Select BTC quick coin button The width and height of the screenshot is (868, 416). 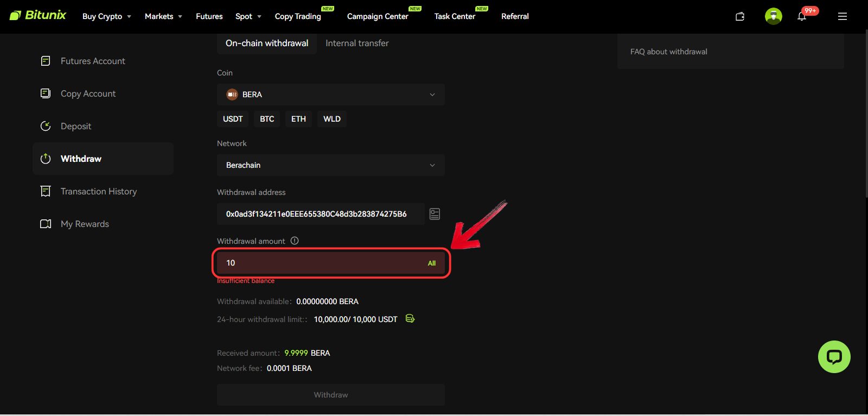point(267,119)
